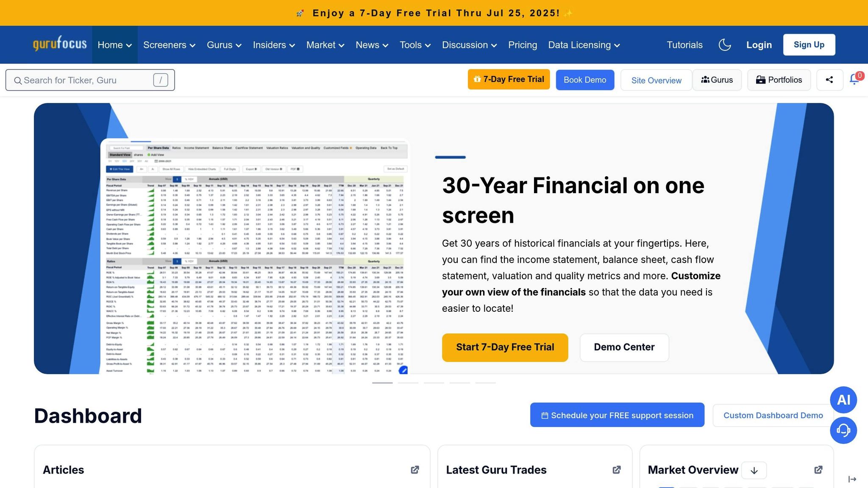868x488 pixels.
Task: Expand the Home menu dropdown
Action: [114, 45]
